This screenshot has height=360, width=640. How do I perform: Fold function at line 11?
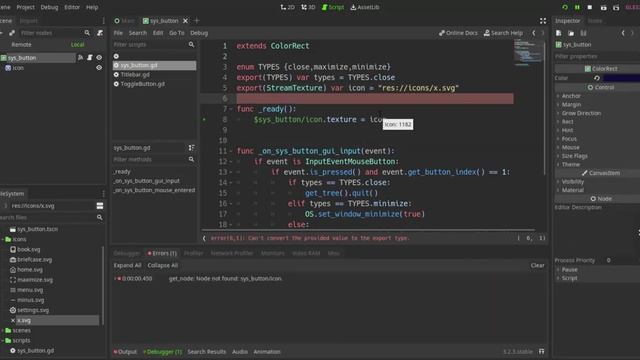231,151
